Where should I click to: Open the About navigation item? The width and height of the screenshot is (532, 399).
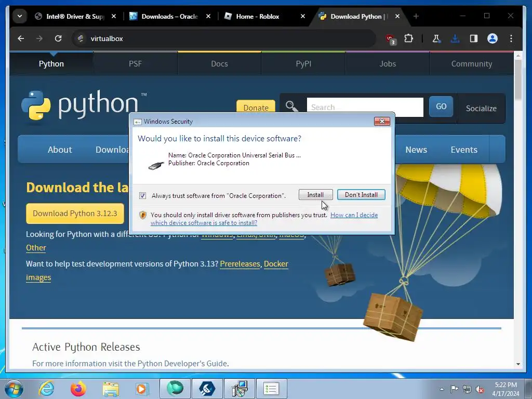pyautogui.click(x=60, y=150)
